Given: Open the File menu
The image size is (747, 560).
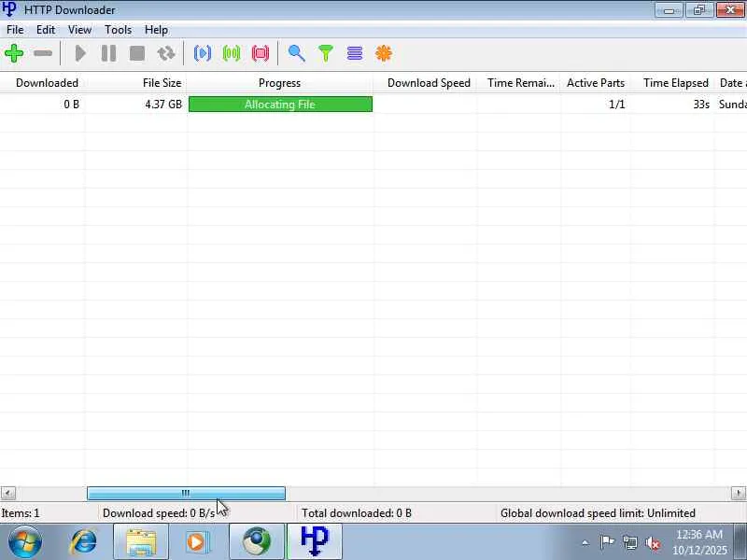Looking at the screenshot, I should click(15, 30).
